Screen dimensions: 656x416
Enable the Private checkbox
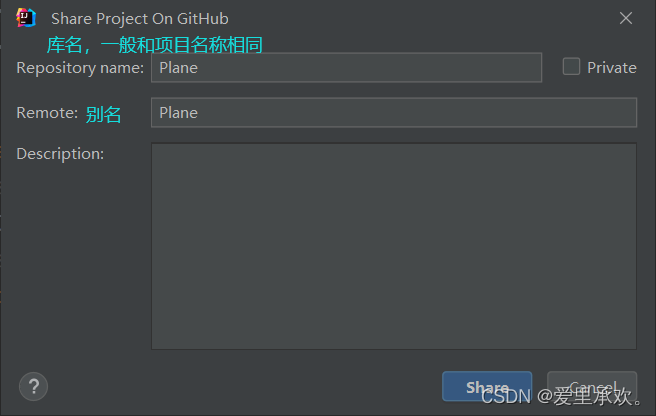pyautogui.click(x=571, y=67)
